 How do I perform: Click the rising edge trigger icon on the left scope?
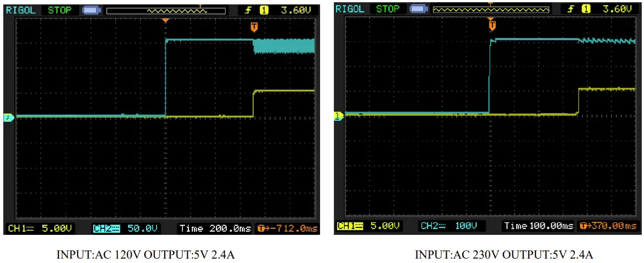coord(247,10)
